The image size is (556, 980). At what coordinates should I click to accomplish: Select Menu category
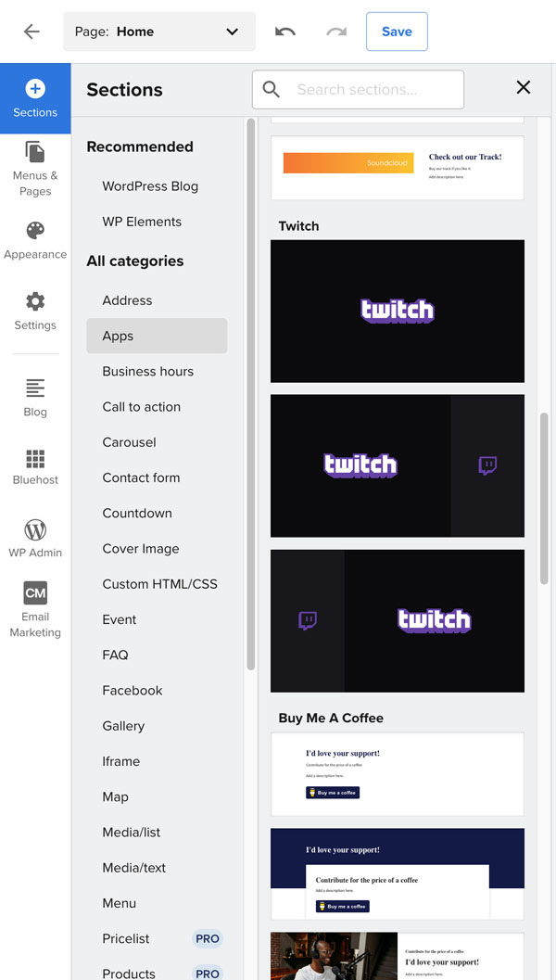pos(120,904)
